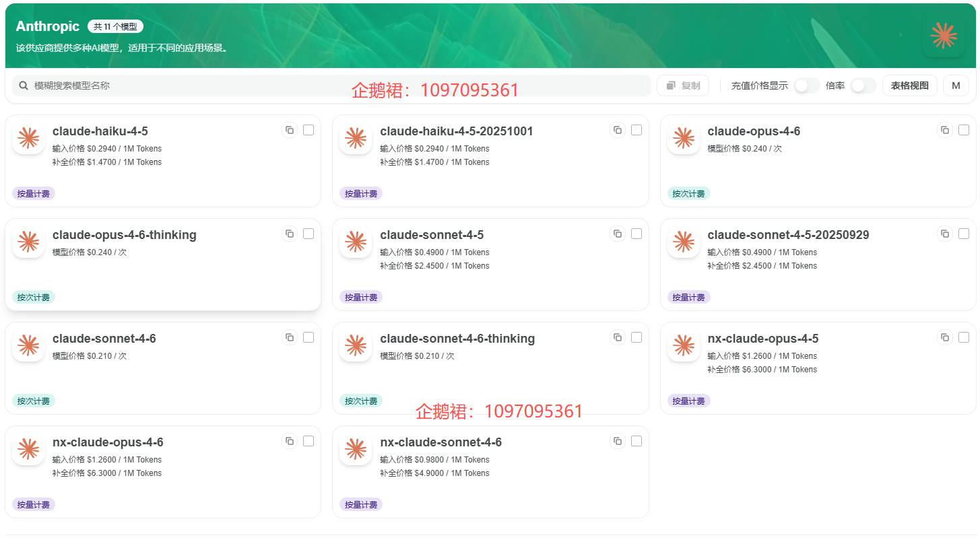Copy claude-sonnet-4-6-thinking model name icon
Viewport: 980px width, 546px height.
[x=618, y=337]
